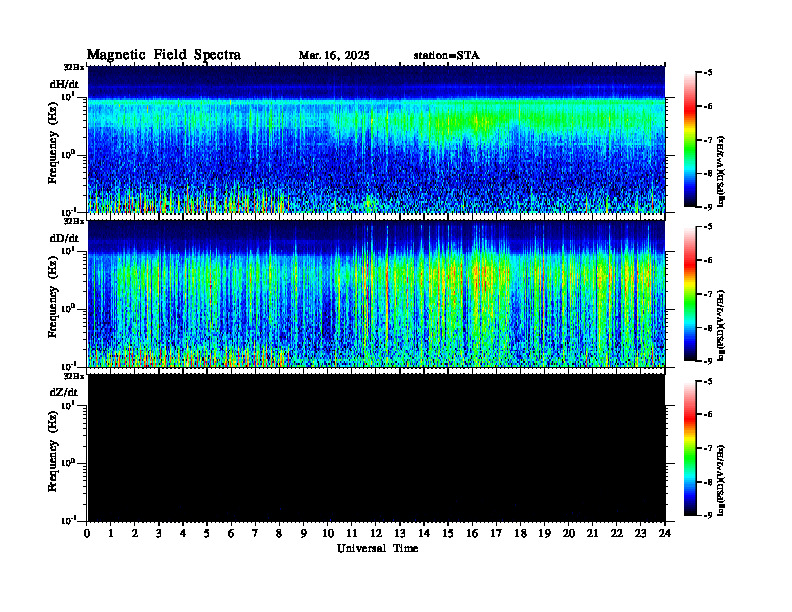Click the 10^1 frequency tick of dH/dt panel
Screen dimensions: 792x612
pyautogui.click(x=68, y=96)
